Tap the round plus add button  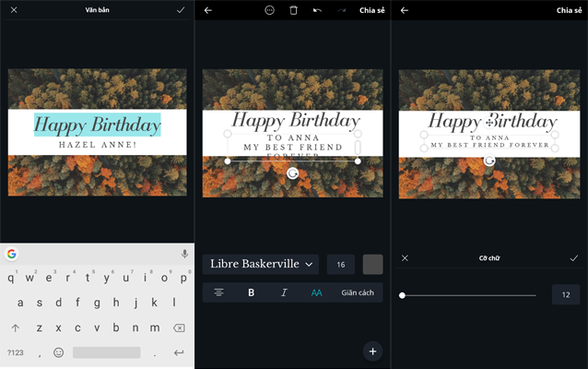(372, 351)
